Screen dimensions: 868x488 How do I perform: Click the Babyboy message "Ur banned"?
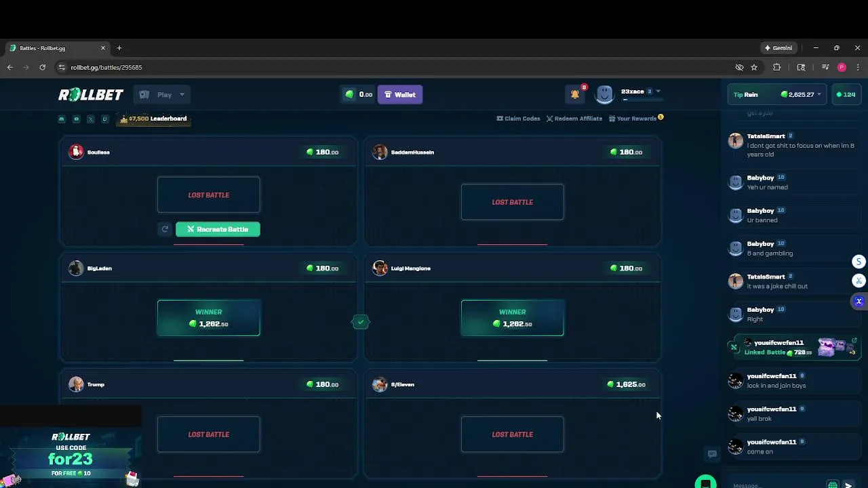762,220
